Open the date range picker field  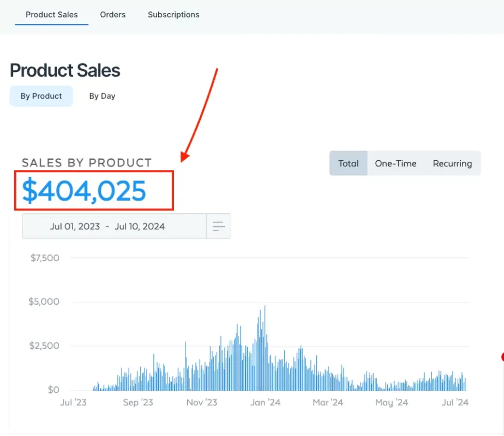coord(114,226)
